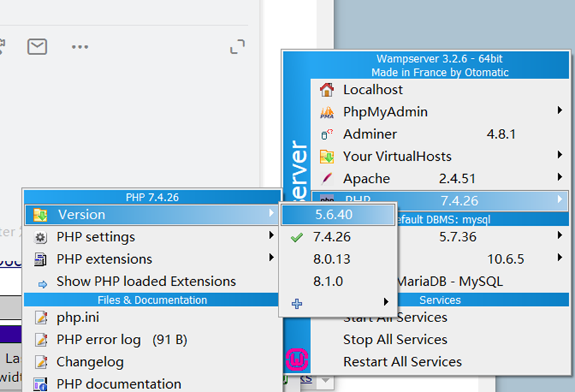Screen dimensions: 575x392
Task: Expand the PHP extensions submenu arrow
Action: pyautogui.click(x=271, y=258)
